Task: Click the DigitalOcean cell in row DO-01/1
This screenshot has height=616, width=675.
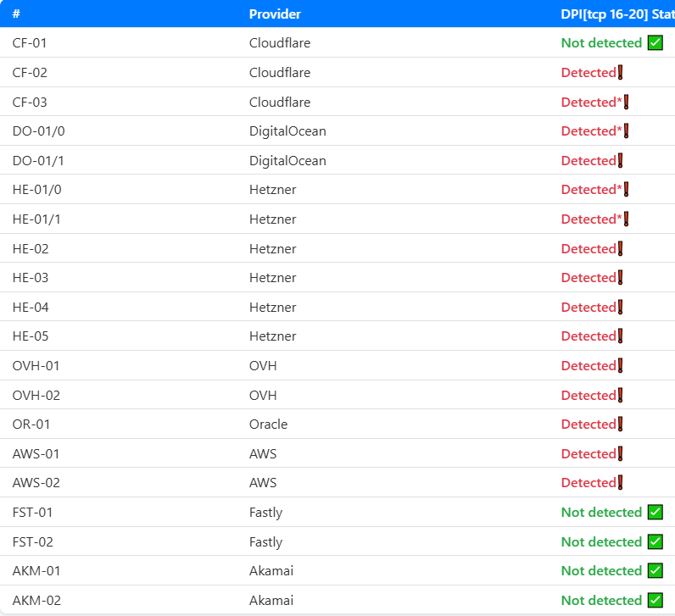Action: click(287, 161)
